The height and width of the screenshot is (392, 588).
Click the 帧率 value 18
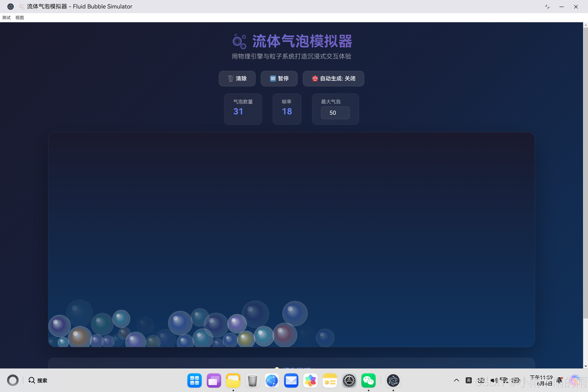(287, 111)
